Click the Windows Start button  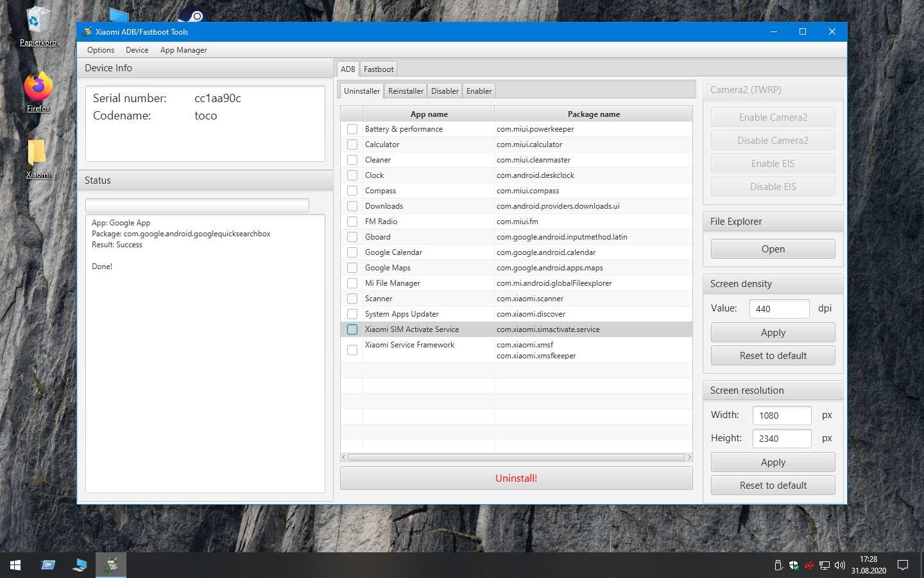tap(15, 565)
